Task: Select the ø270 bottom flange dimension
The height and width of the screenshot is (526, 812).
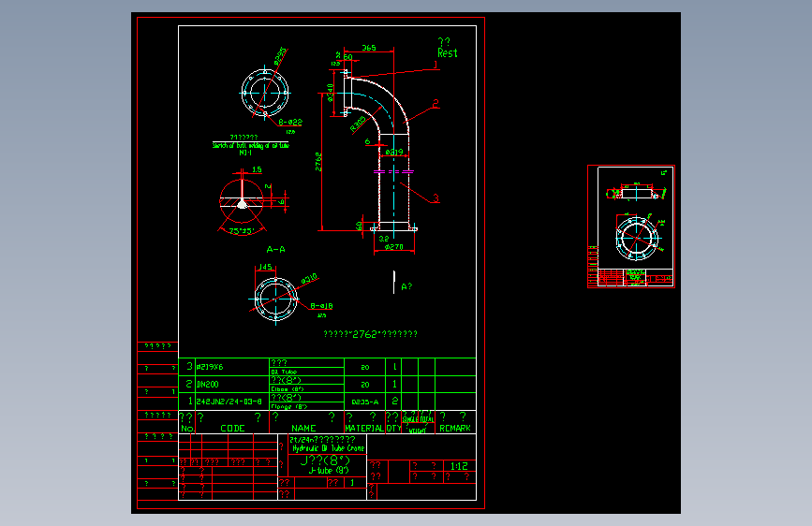Action: [x=394, y=247]
